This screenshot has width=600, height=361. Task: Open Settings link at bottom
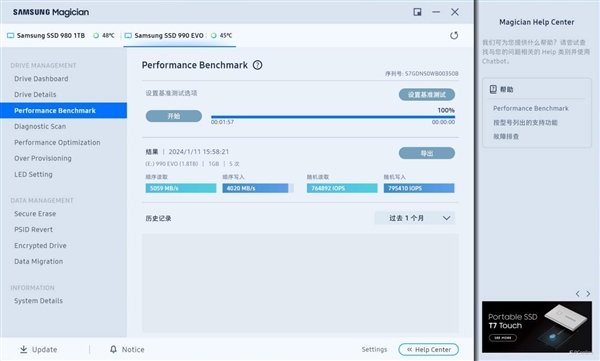[374, 350]
